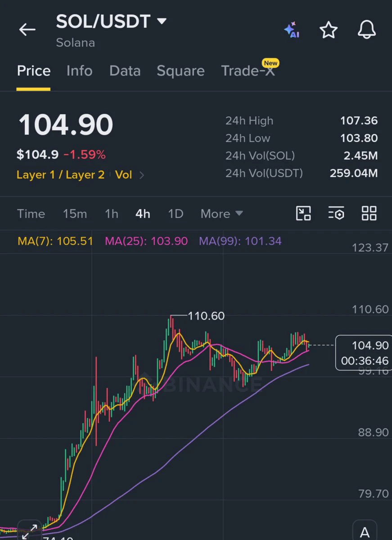
Task: Tap the MA(99): 101.34 indicator label
Action: (x=240, y=241)
